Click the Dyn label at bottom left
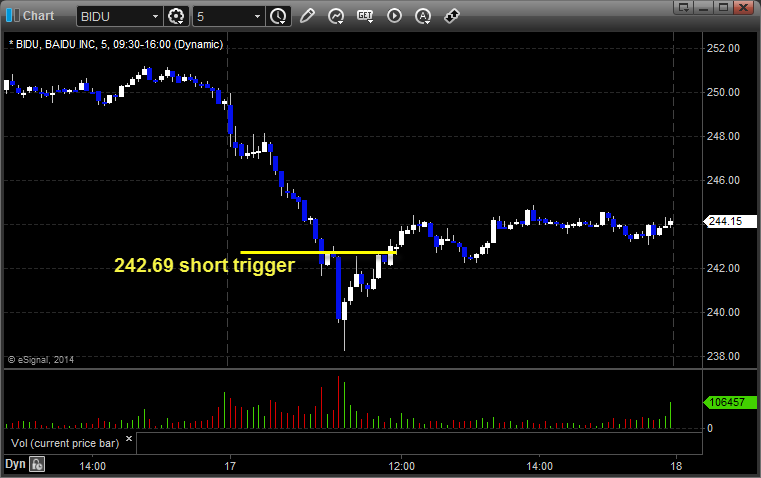This screenshot has width=761, height=478. 15,464
